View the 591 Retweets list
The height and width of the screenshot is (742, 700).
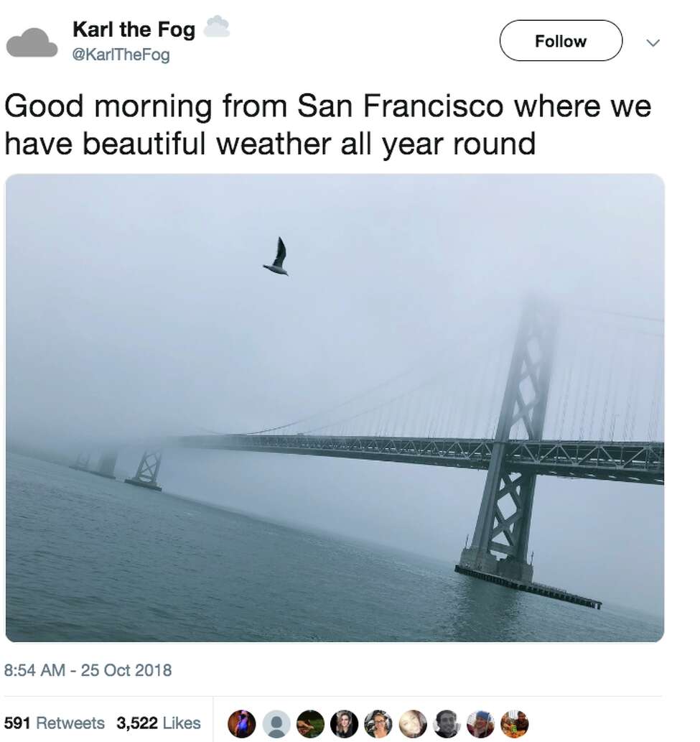(55, 723)
